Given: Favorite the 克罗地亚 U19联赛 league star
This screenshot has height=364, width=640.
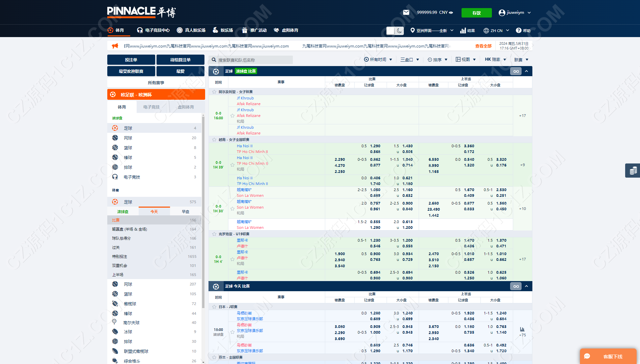Looking at the screenshot, I should pyautogui.click(x=214, y=234).
